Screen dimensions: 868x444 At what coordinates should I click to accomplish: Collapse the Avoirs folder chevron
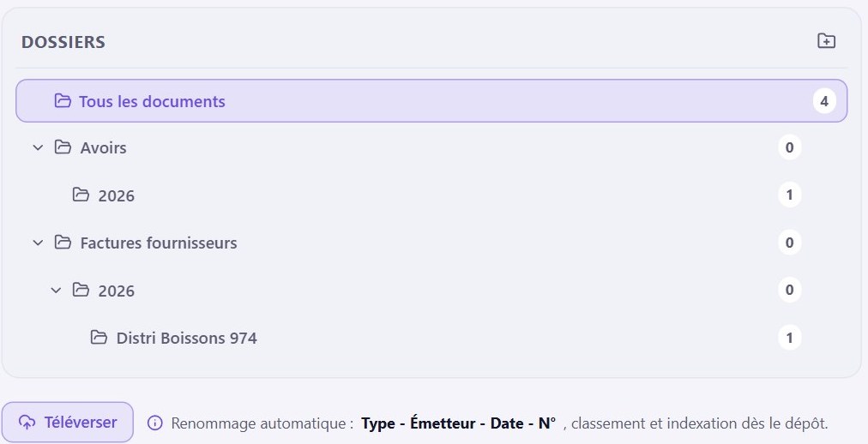point(38,147)
